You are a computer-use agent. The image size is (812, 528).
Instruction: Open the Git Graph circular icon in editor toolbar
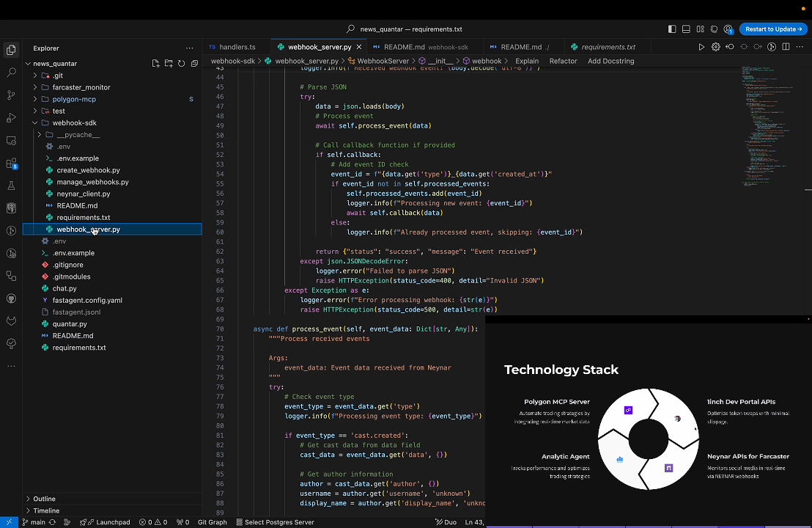click(772, 47)
